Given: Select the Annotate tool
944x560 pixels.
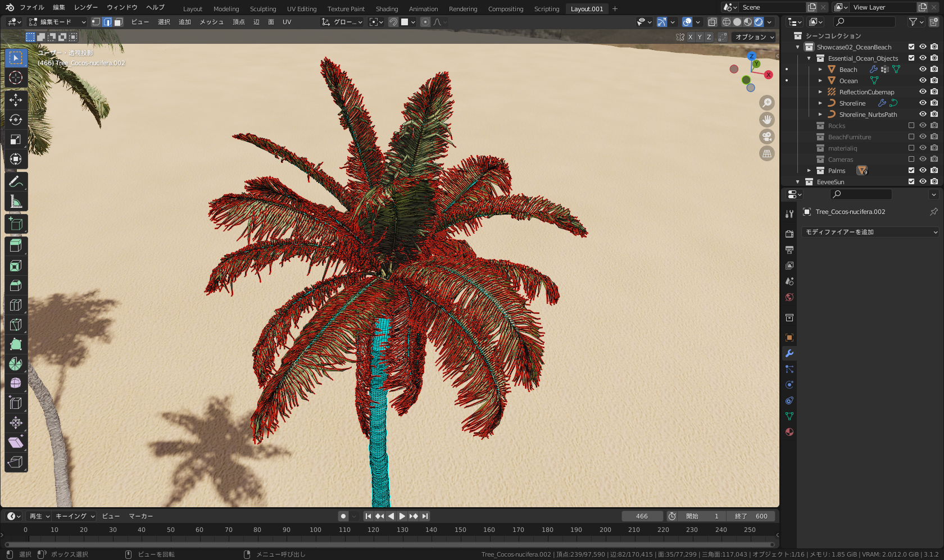Looking at the screenshot, I should coord(16,181).
